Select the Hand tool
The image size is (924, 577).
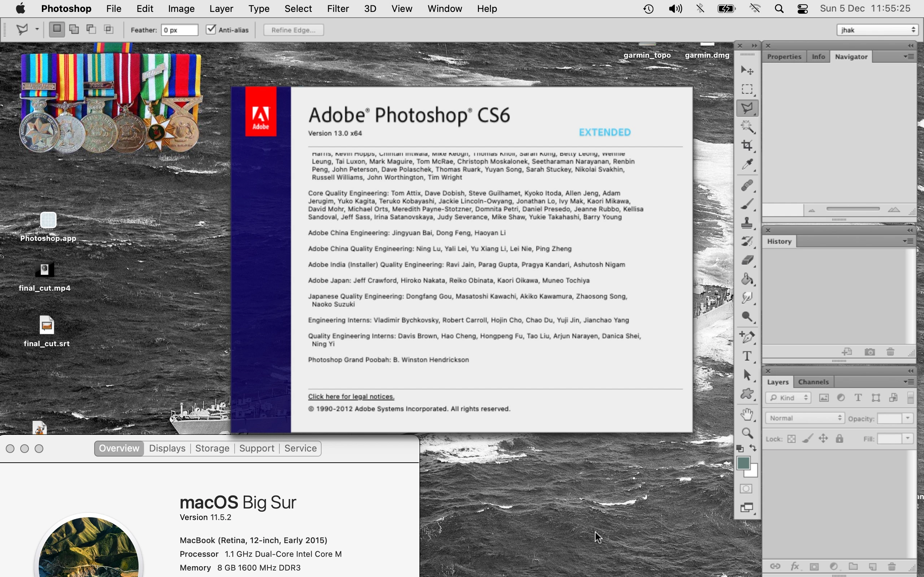point(747,414)
